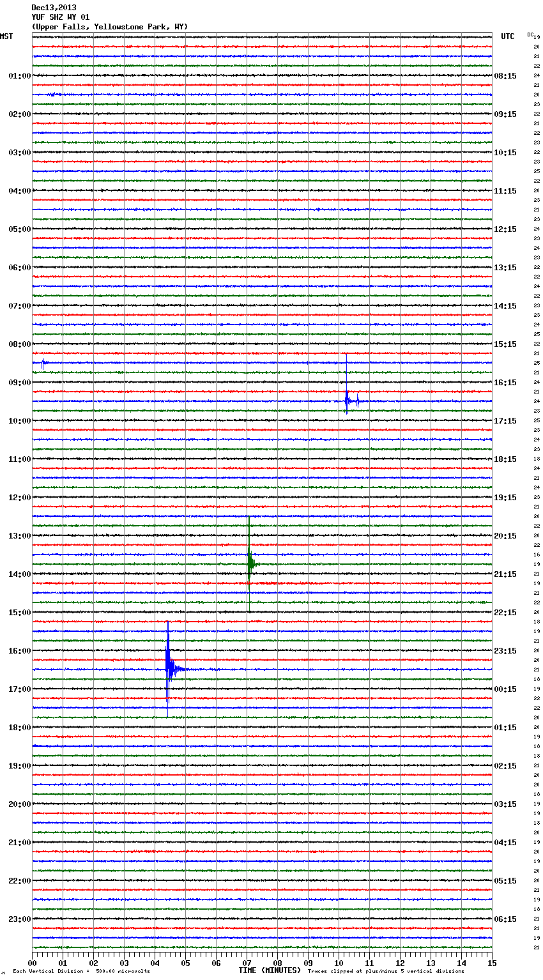Click the 20:15 UTC time label

[505, 536]
